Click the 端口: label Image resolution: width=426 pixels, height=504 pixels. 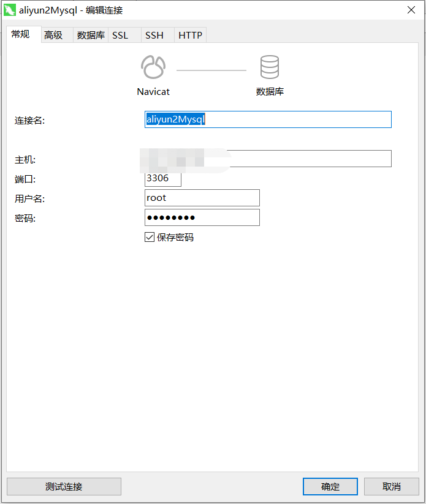[25, 179]
